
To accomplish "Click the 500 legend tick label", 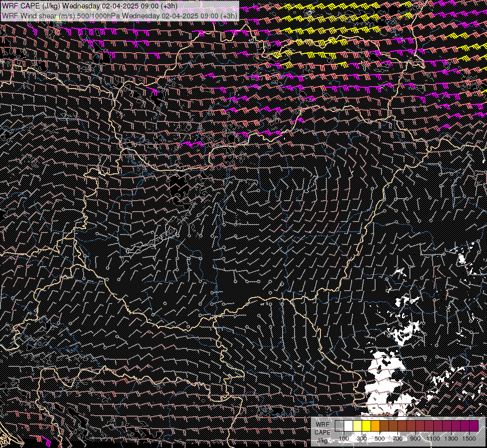I will pos(380,439).
